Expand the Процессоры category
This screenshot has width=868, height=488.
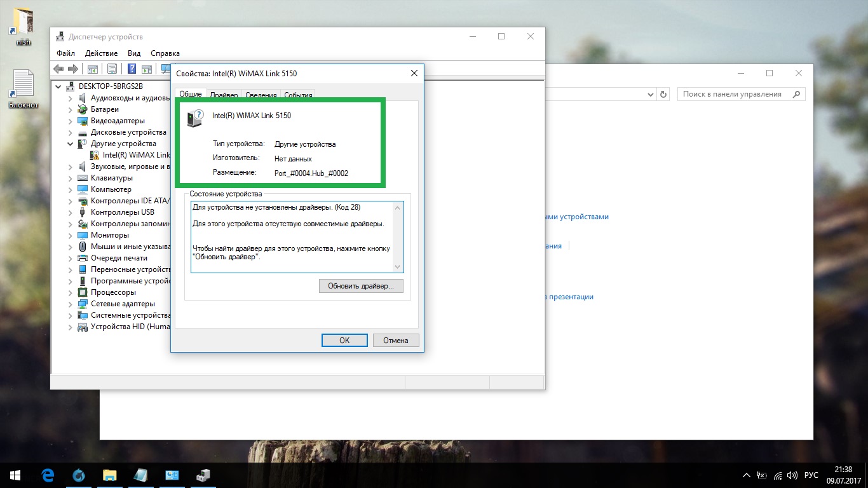click(71, 292)
